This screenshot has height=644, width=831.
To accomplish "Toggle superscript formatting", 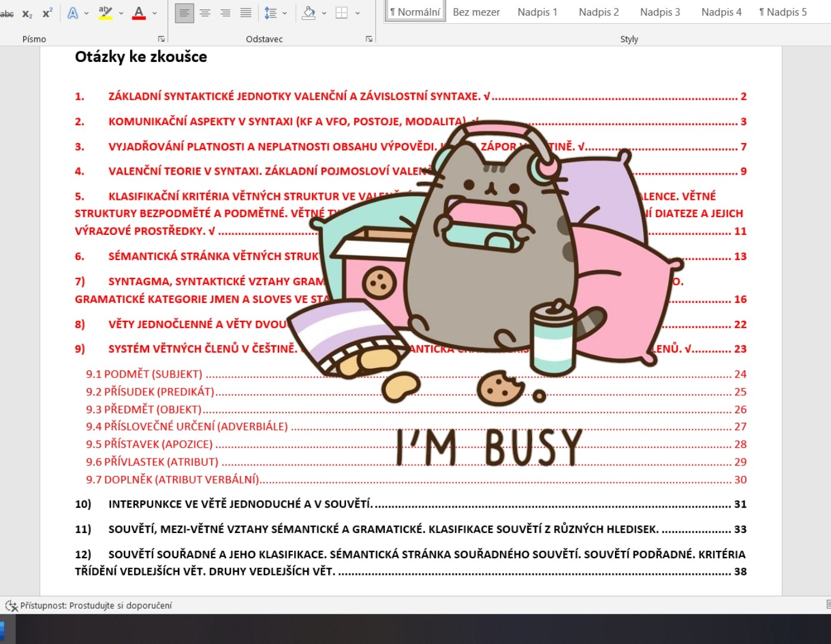I will pos(48,13).
